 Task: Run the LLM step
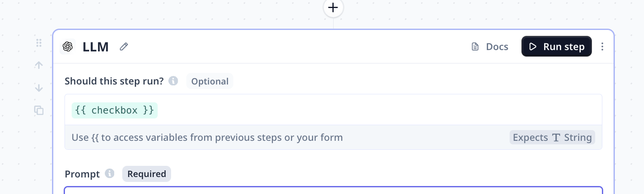(x=557, y=46)
